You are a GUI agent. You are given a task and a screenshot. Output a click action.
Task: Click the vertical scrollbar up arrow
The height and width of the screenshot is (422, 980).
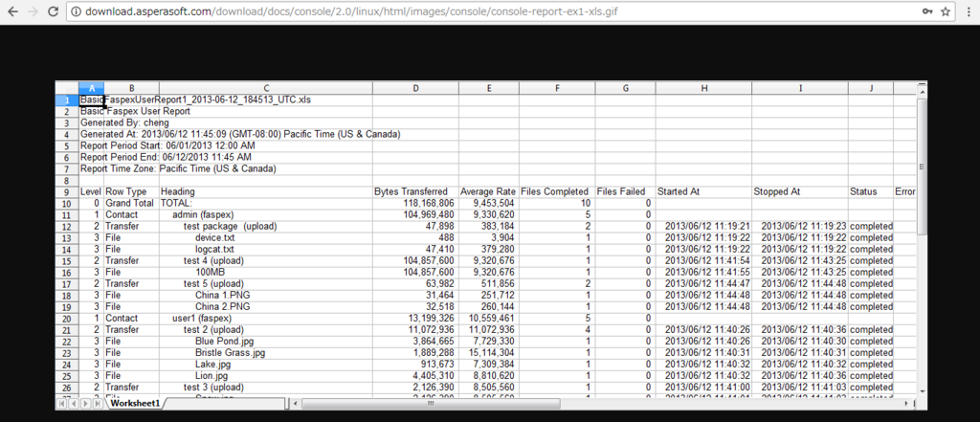(922, 93)
